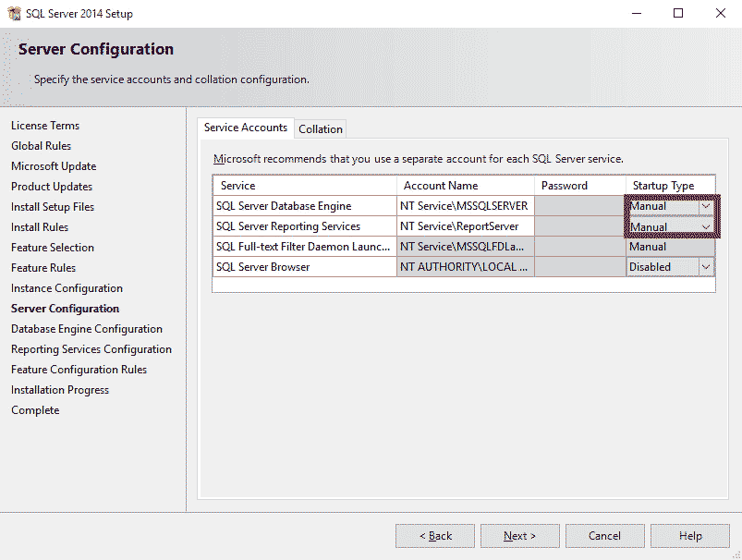Select Feature Selection in the sidebar
742x560 pixels.
(x=53, y=247)
